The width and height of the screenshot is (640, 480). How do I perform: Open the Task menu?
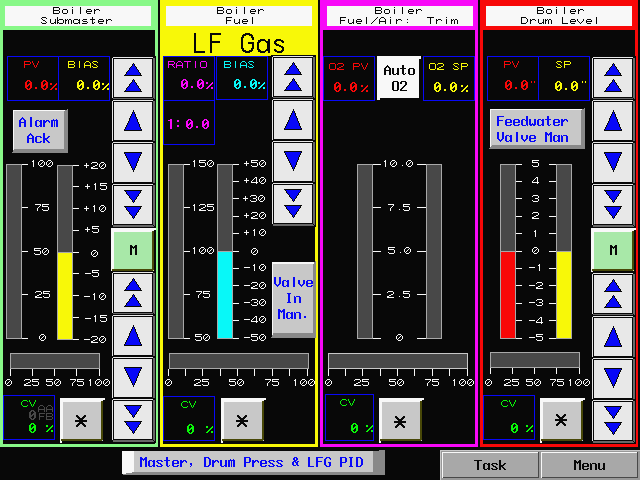click(x=490, y=465)
